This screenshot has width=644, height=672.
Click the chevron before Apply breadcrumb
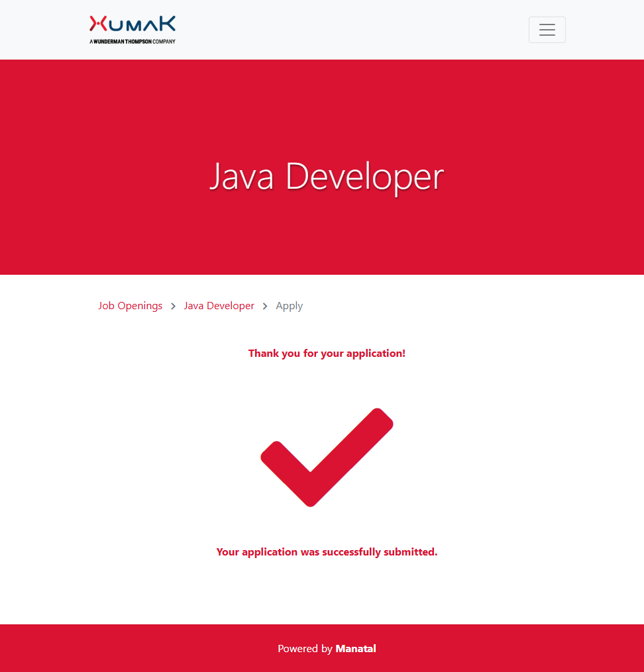click(265, 306)
